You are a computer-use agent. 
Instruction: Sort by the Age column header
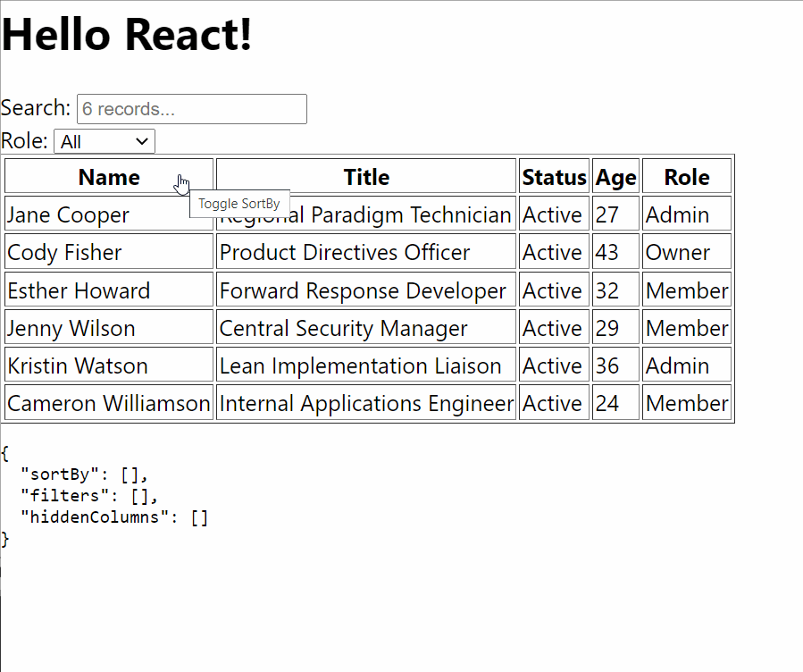(x=615, y=176)
